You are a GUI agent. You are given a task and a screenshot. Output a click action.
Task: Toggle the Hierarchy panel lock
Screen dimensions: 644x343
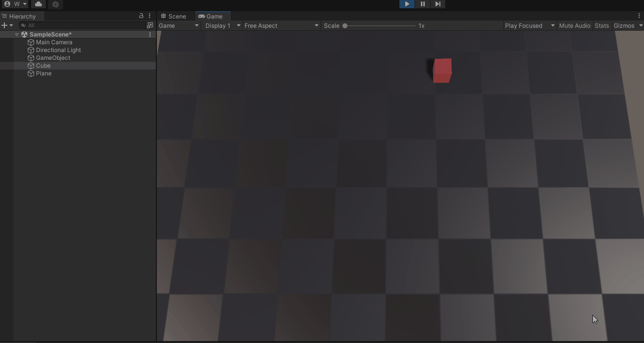tap(141, 16)
